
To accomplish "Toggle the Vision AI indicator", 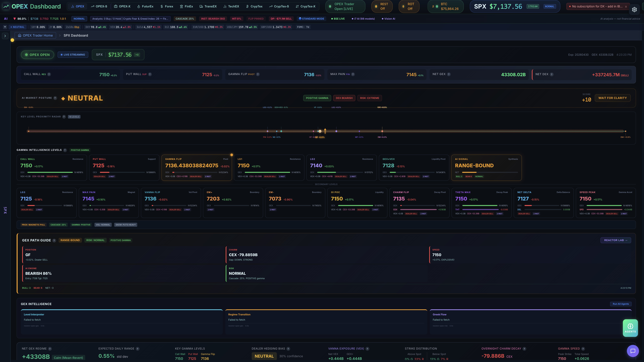I will [x=388, y=19].
